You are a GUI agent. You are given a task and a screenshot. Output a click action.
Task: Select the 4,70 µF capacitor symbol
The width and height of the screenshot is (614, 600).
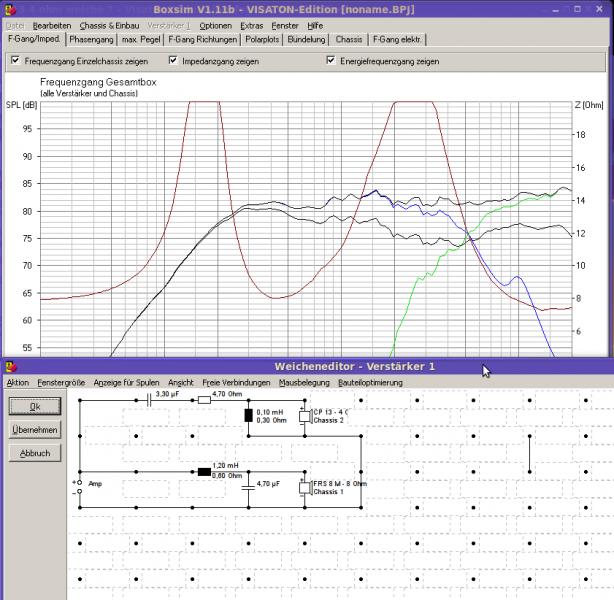tap(248, 488)
